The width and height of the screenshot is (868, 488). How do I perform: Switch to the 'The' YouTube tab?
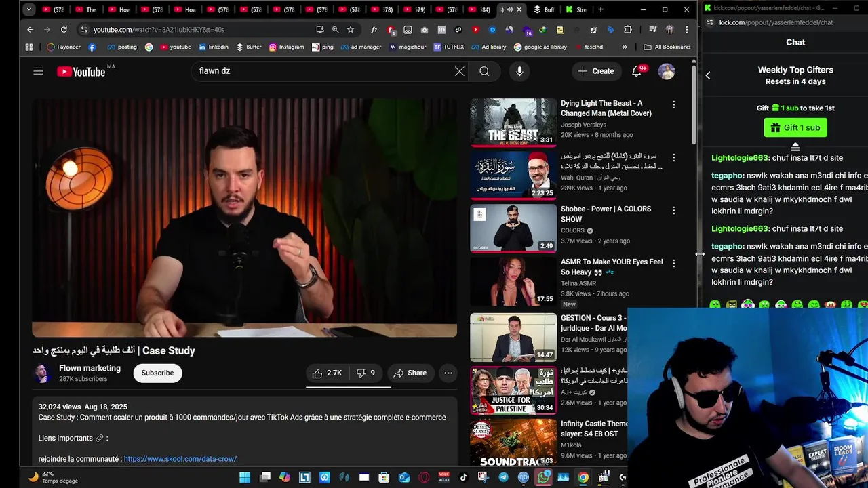[87, 9]
